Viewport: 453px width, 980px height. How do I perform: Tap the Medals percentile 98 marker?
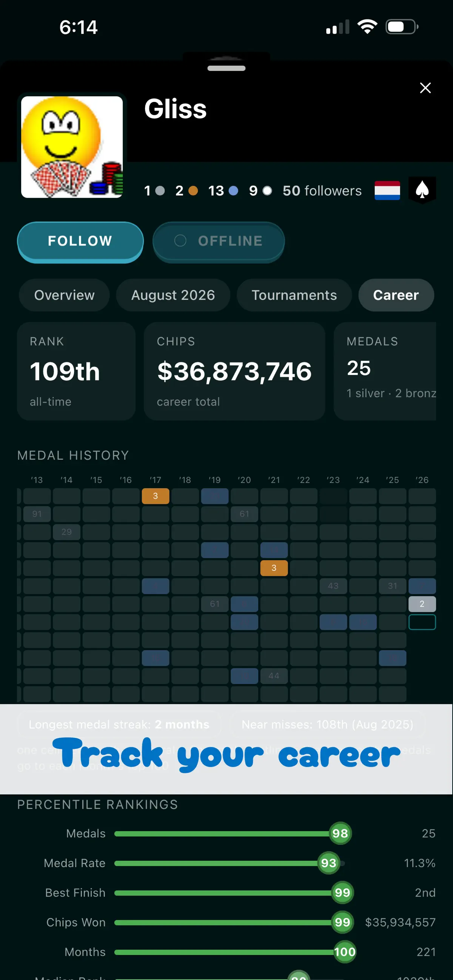click(340, 834)
